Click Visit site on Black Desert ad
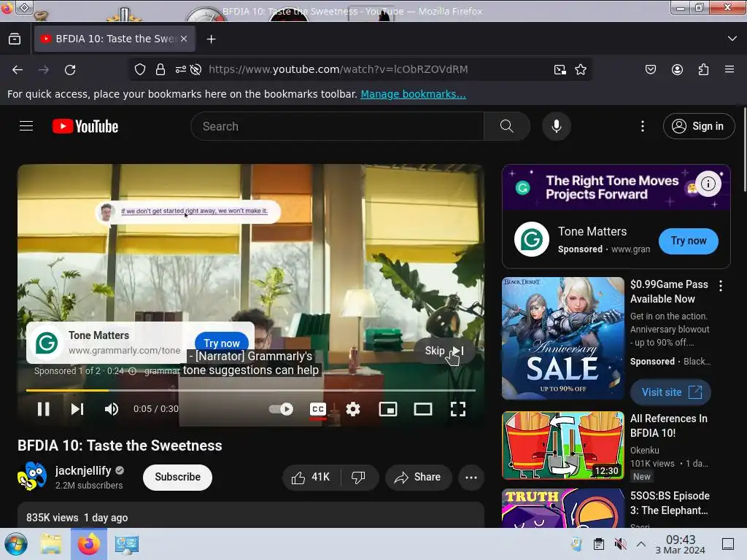 (x=671, y=392)
